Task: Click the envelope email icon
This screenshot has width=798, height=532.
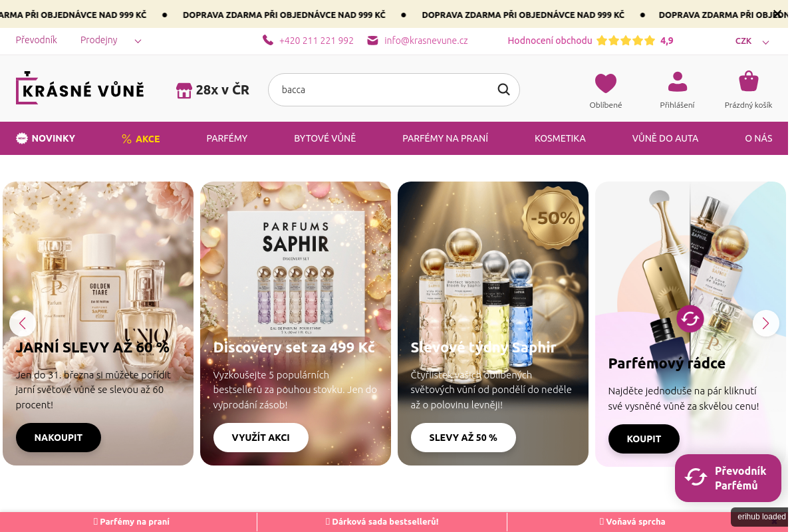Action: click(x=372, y=41)
